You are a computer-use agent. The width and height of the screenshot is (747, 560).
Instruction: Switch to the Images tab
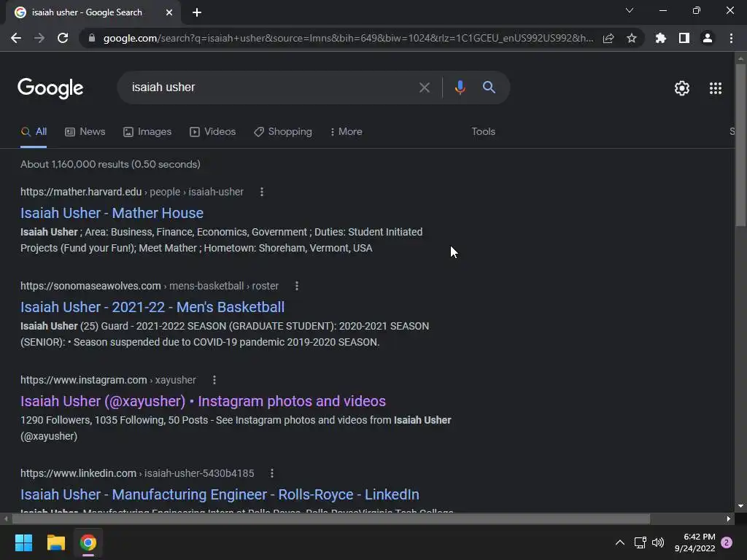coord(147,131)
